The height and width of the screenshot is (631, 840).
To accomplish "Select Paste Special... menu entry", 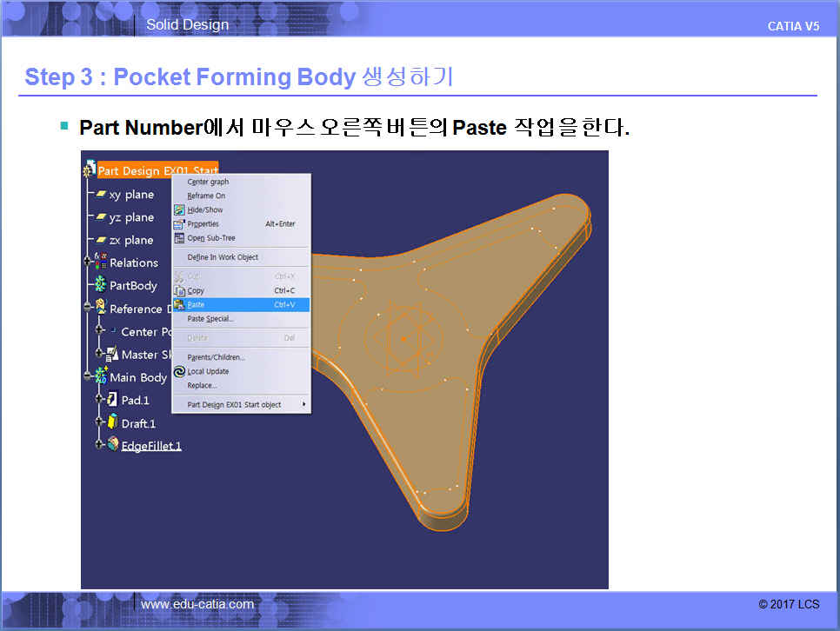I will (x=210, y=319).
